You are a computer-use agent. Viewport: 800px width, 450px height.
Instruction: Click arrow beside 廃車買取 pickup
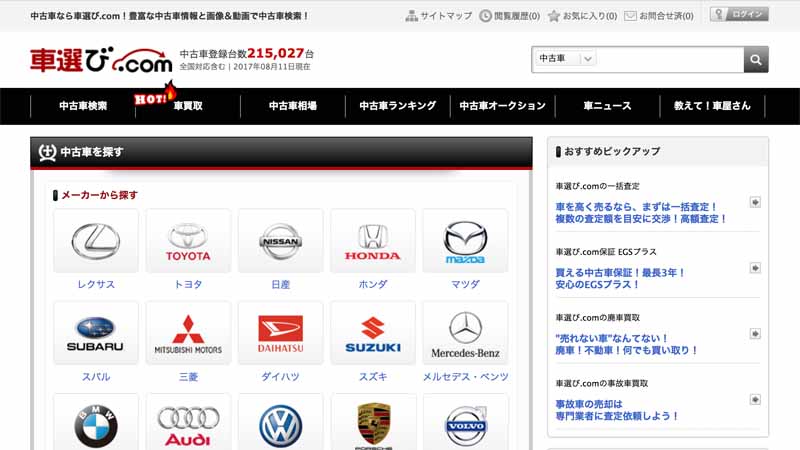tap(755, 334)
